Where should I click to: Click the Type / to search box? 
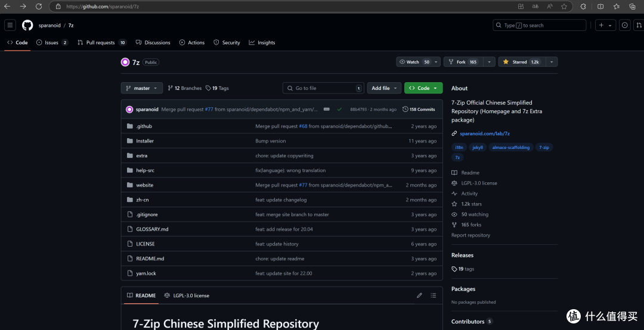pos(539,25)
